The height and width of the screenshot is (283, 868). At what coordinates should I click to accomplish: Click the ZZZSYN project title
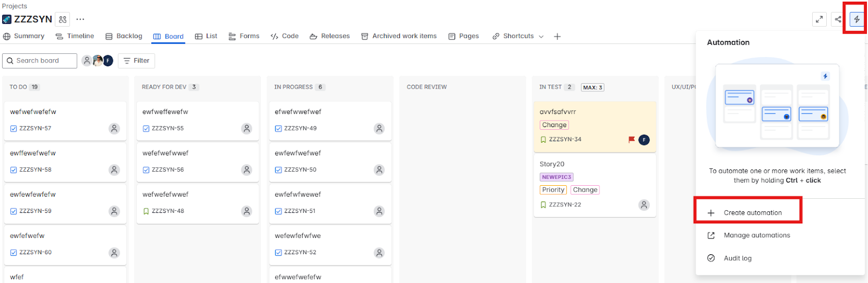[33, 19]
